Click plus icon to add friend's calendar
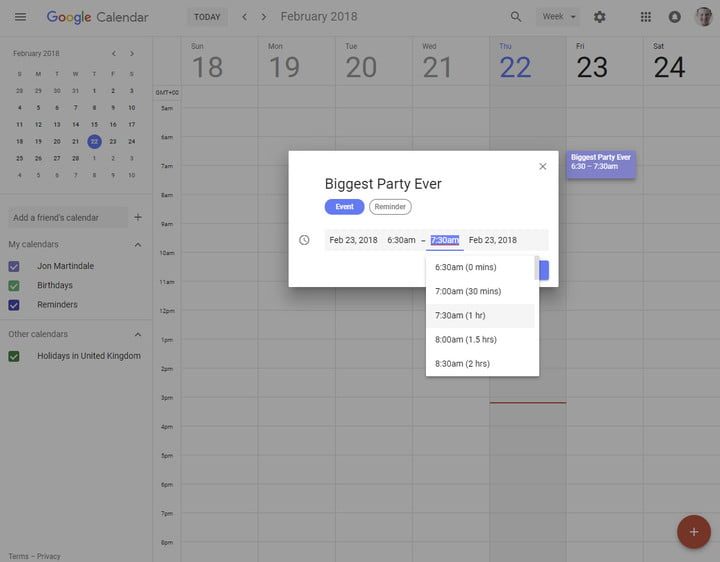720x562 pixels. click(x=138, y=217)
